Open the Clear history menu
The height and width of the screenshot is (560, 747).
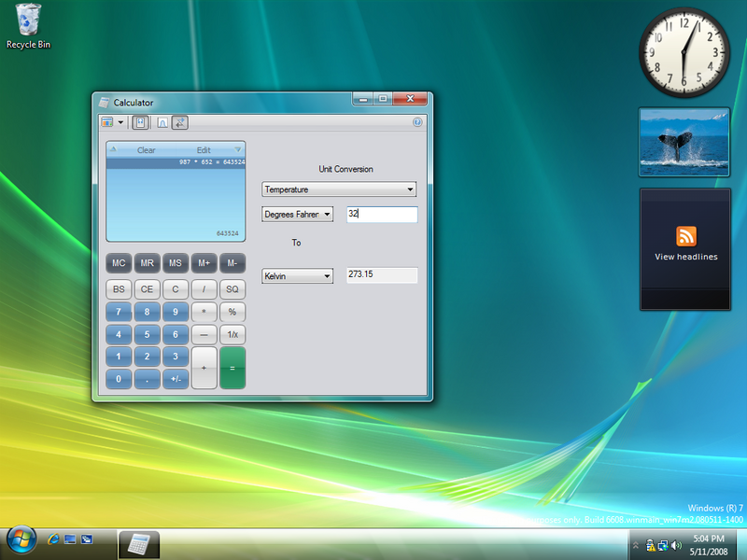(x=146, y=150)
